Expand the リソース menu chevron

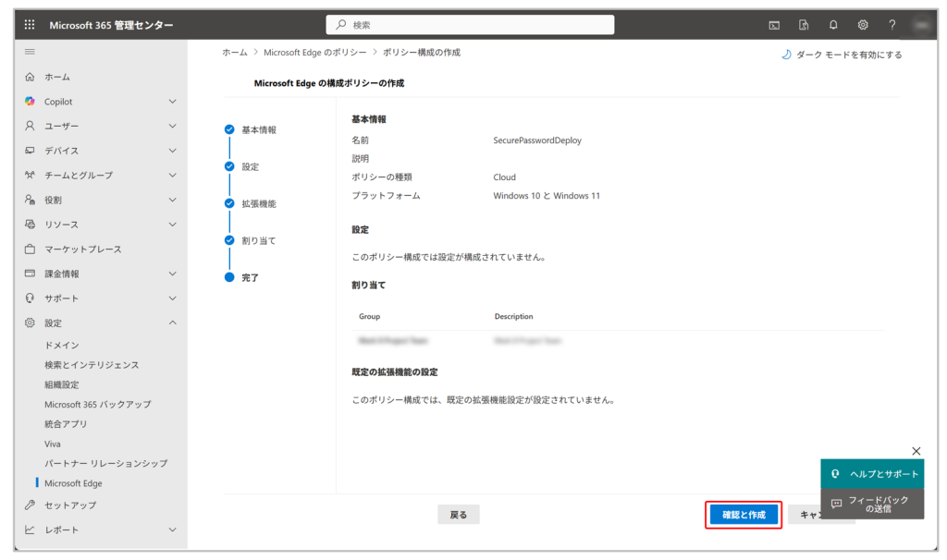pos(173,225)
